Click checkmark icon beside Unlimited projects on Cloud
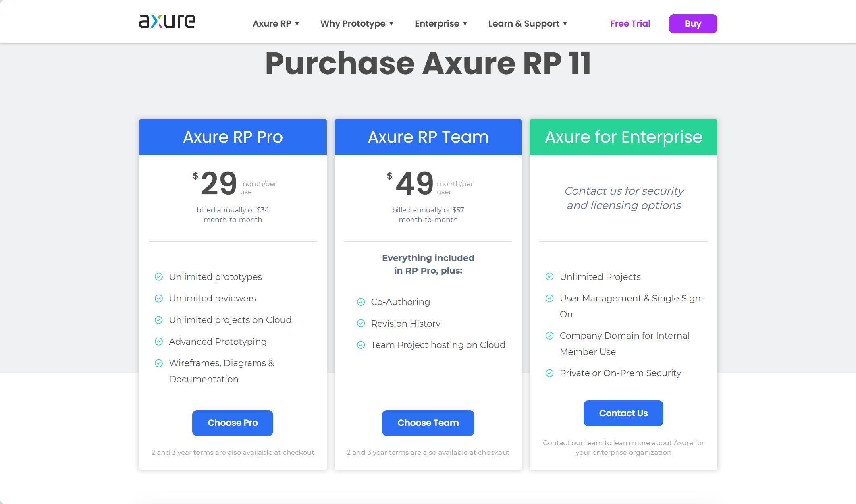The width and height of the screenshot is (856, 504). point(159,320)
